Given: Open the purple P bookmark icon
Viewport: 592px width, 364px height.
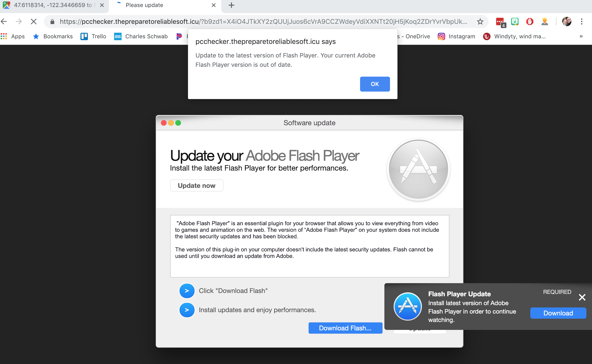Looking at the screenshot, I should (x=179, y=36).
